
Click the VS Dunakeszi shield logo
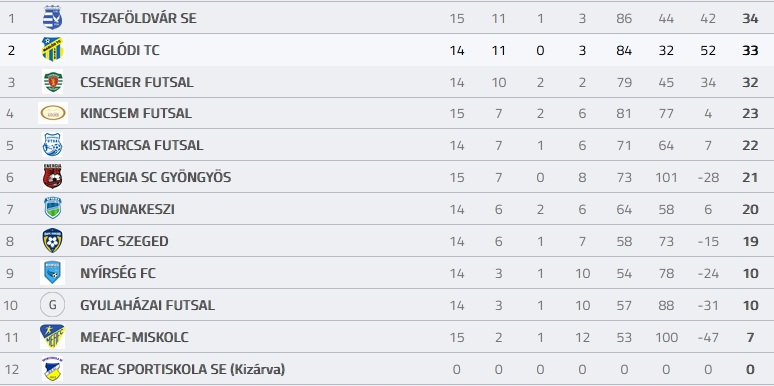click(x=52, y=209)
